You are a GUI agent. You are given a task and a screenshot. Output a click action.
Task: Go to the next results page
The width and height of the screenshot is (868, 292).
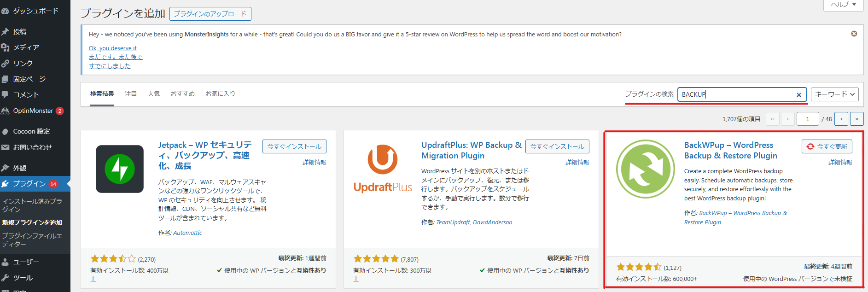pos(841,119)
